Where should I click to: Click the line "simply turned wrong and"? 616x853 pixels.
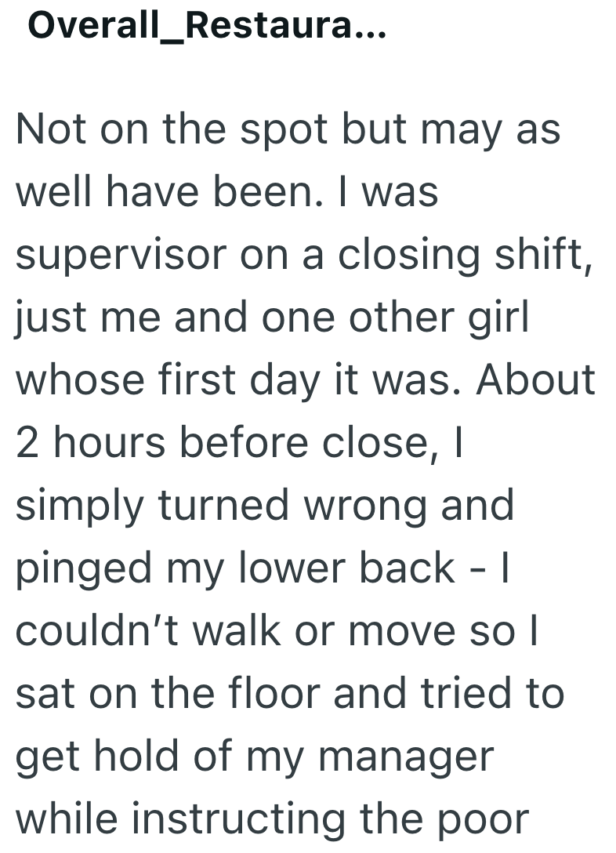pos(265,506)
